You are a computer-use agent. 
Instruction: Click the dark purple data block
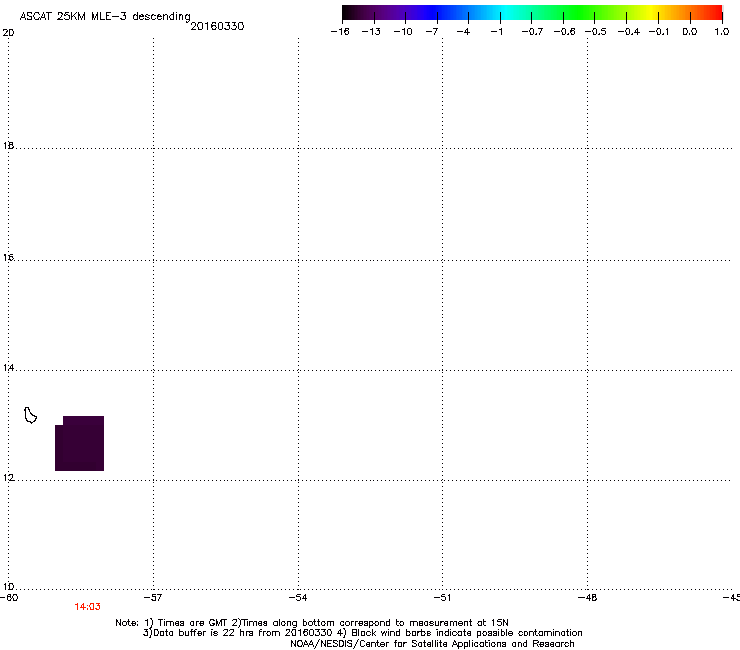(79, 443)
